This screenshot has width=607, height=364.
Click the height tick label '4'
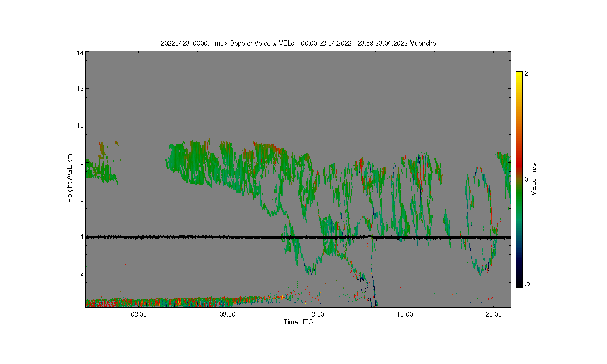[82, 236]
